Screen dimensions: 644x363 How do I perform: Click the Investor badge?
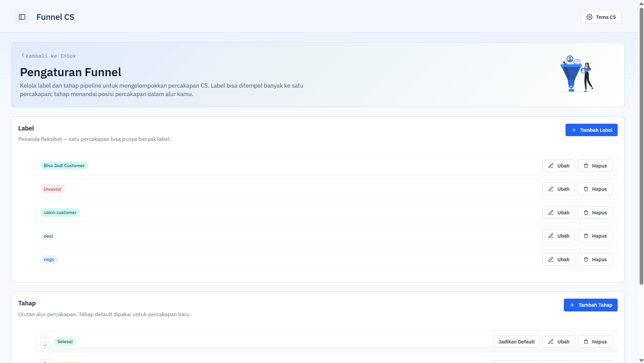click(x=53, y=189)
